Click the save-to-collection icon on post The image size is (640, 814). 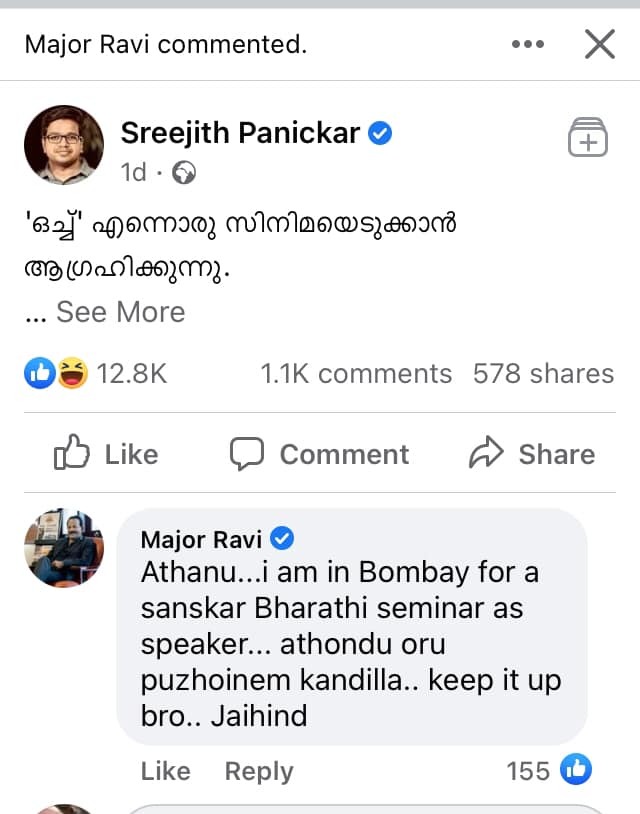[x=588, y=137]
